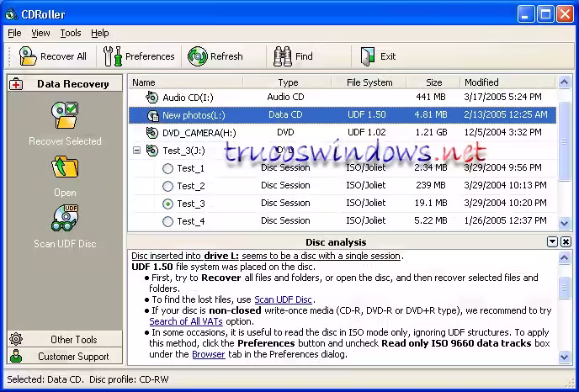The image size is (579, 392).
Task: Click the disc list scroll down arrow
Action: [x=564, y=223]
